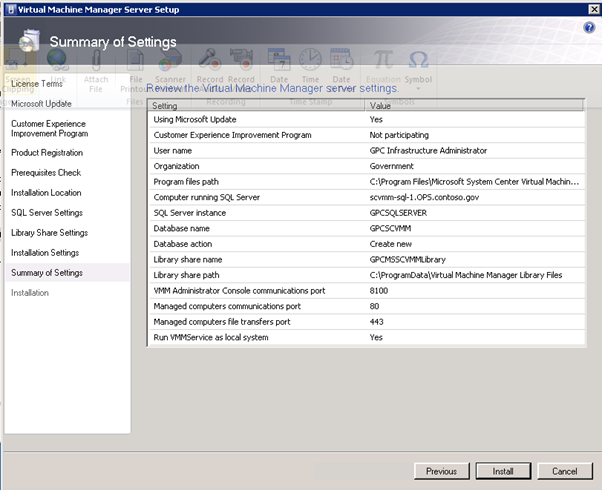Select the Prerequisites Check step
This screenshot has height=490, width=602.
(46, 173)
